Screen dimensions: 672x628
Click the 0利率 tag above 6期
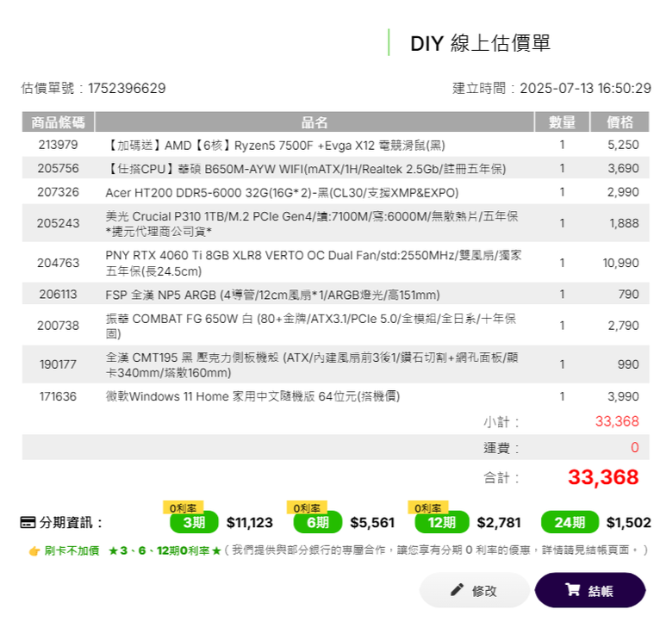[307, 507]
